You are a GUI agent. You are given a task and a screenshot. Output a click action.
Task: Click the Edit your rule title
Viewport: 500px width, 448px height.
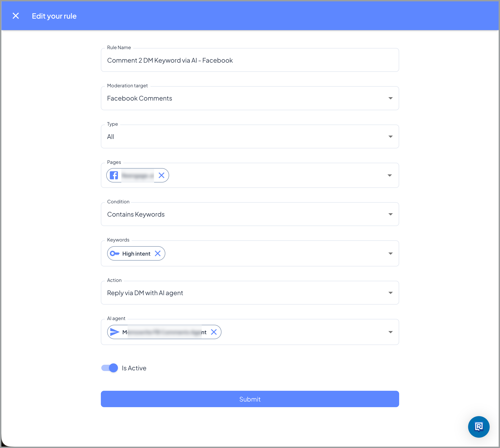[x=54, y=16]
